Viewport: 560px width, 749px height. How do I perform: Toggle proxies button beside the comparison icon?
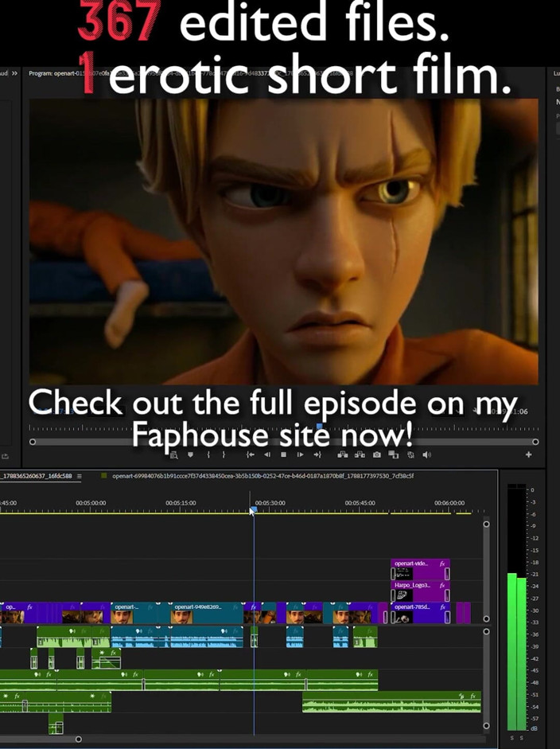pyautogui.click(x=410, y=454)
